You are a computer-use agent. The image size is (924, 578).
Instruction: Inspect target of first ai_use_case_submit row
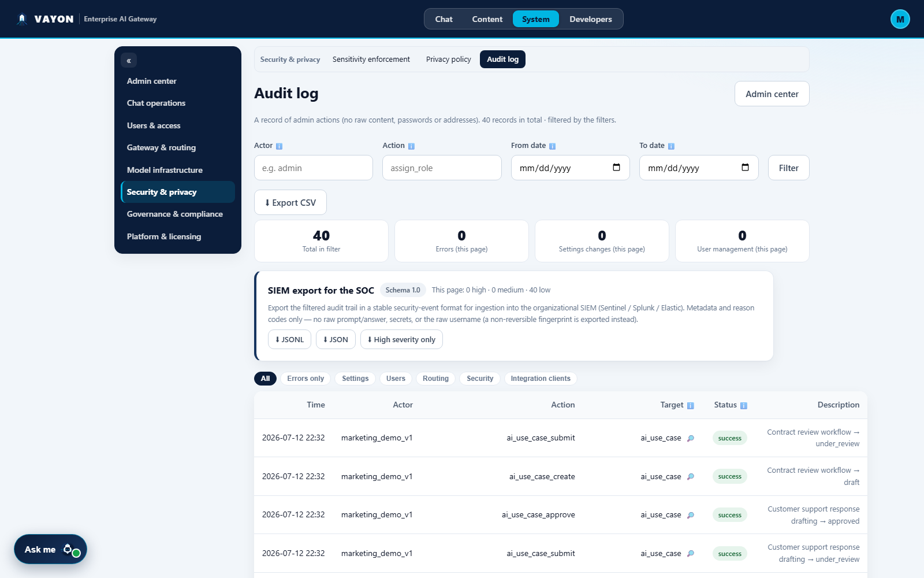pyautogui.click(x=690, y=438)
